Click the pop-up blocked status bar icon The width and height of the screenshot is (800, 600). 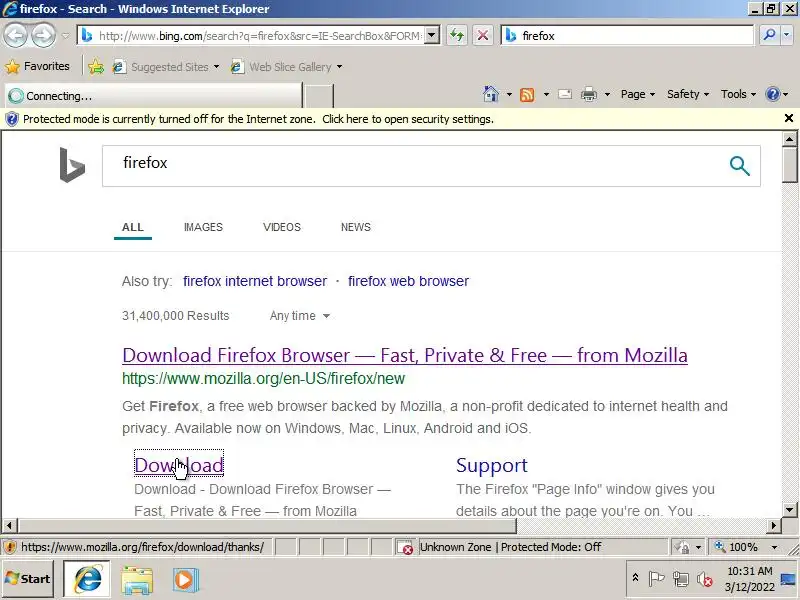click(x=405, y=547)
